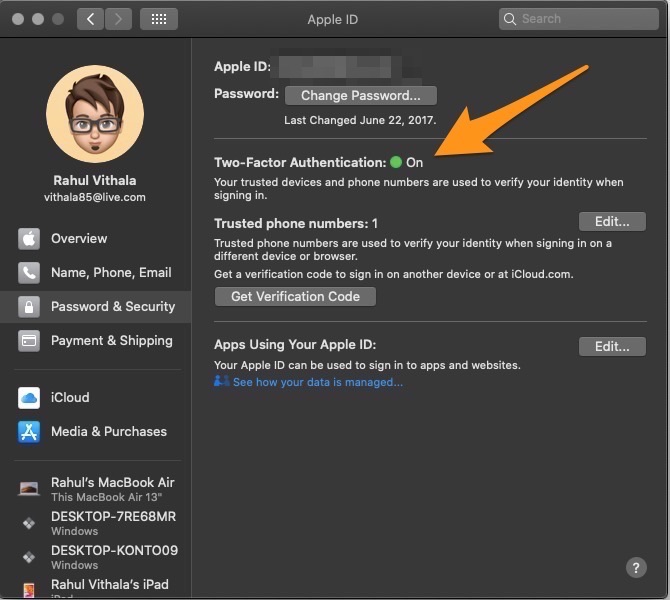Open the Payment & Shipping section

tap(95, 341)
